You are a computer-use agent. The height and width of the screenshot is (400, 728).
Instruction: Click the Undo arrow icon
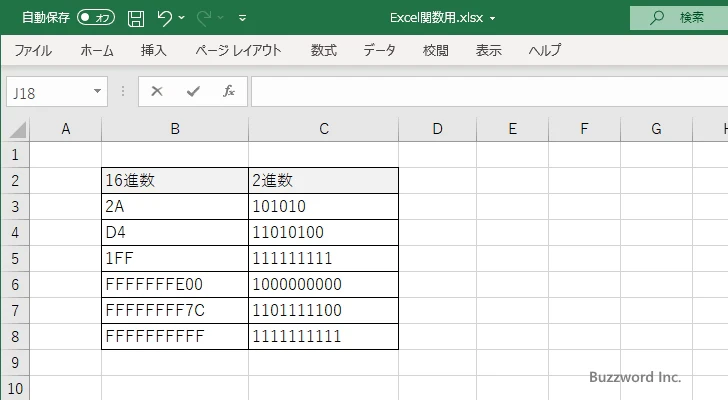(x=165, y=18)
